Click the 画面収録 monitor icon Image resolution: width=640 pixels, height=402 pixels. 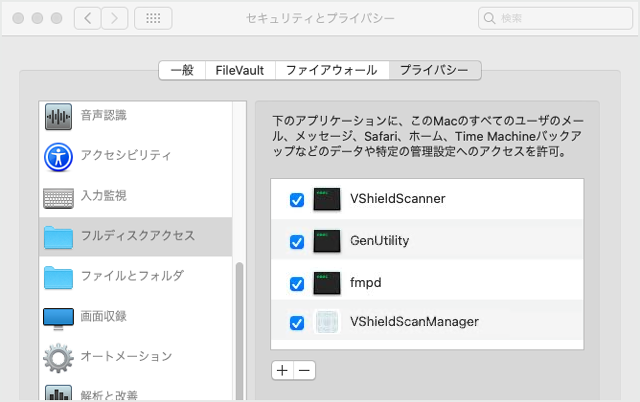coord(58,318)
